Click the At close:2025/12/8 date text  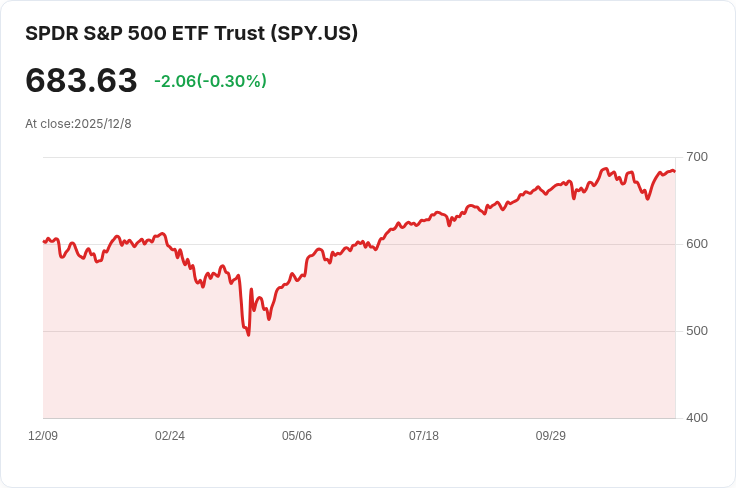point(78,124)
